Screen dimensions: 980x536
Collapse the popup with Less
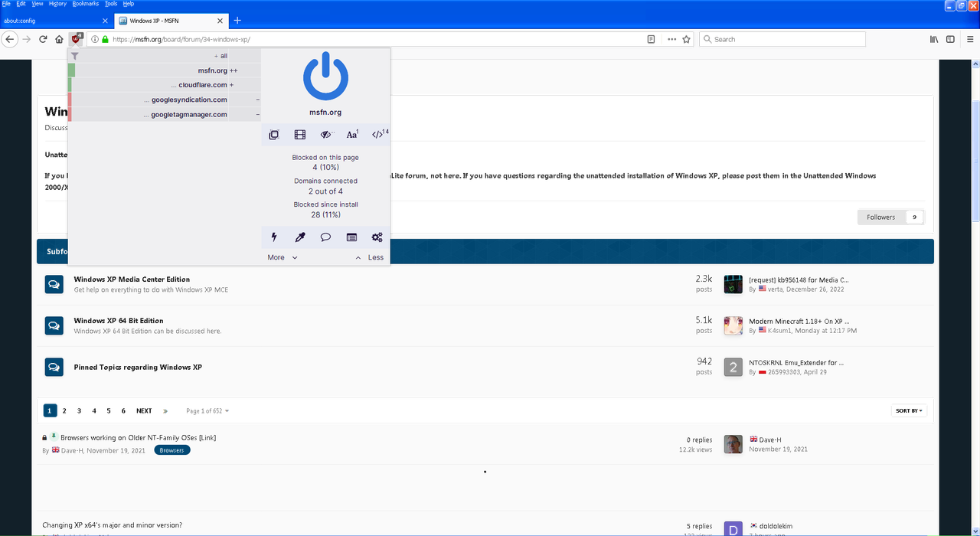[x=370, y=257]
